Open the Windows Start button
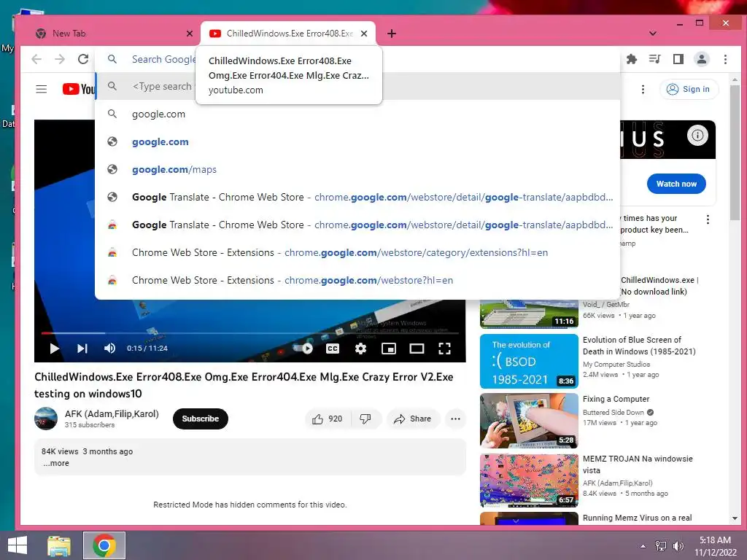Viewport: 747px width, 560px height. [18, 545]
